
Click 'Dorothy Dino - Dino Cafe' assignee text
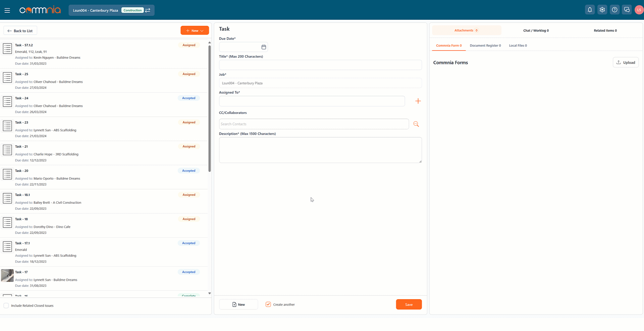coord(52,227)
